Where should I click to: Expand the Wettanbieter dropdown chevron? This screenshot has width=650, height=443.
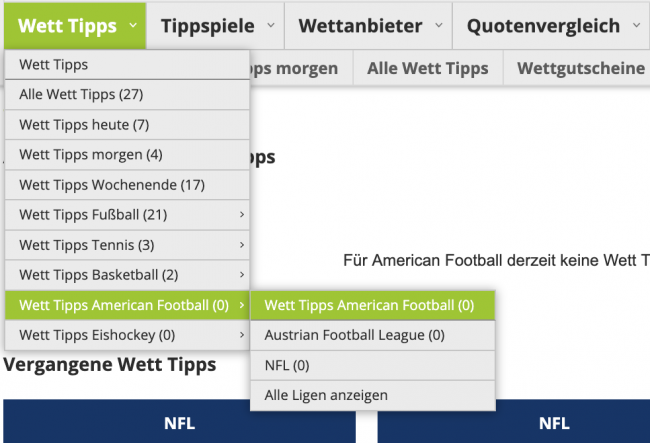438,27
